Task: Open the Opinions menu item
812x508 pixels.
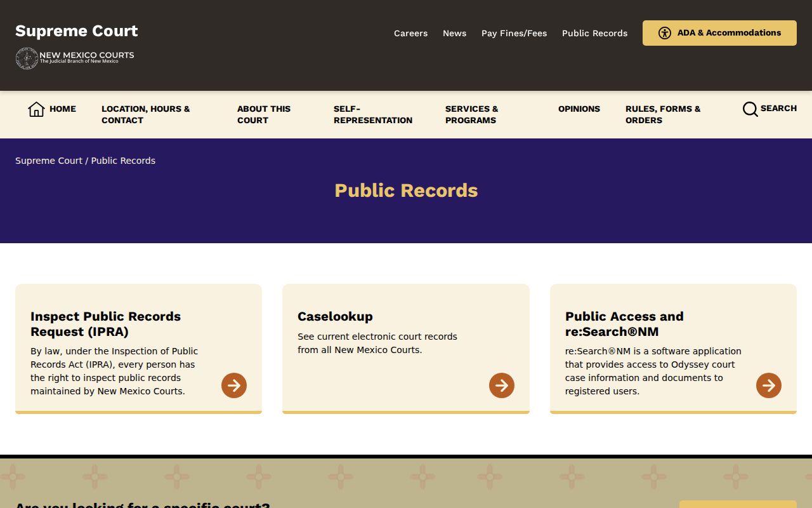Action: point(579,109)
